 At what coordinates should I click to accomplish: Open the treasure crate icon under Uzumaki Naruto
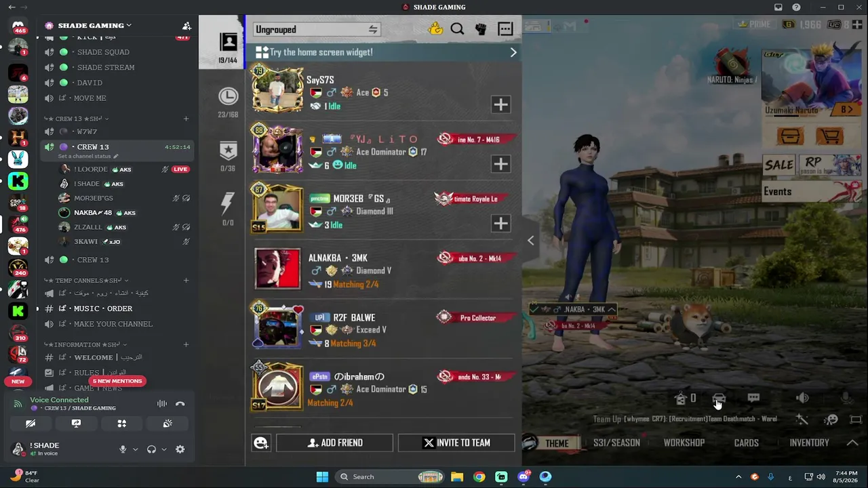click(790, 136)
